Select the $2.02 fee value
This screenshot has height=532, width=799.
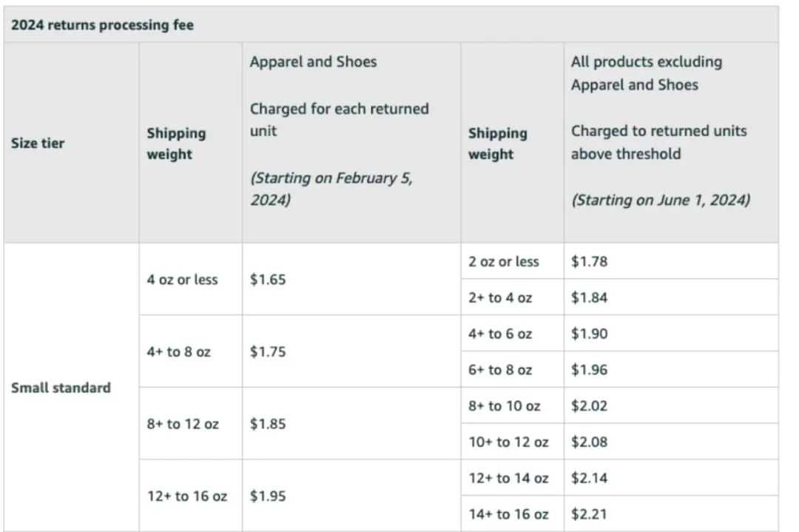tap(589, 406)
